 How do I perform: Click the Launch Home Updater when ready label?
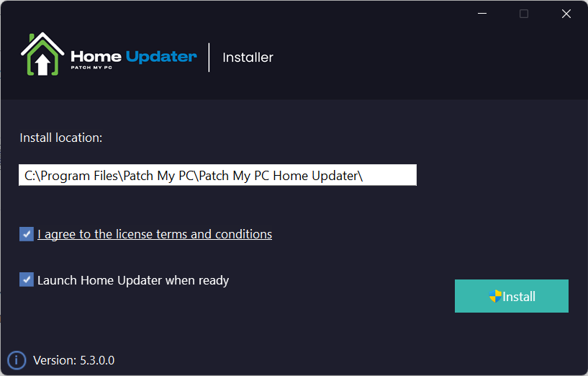point(133,280)
